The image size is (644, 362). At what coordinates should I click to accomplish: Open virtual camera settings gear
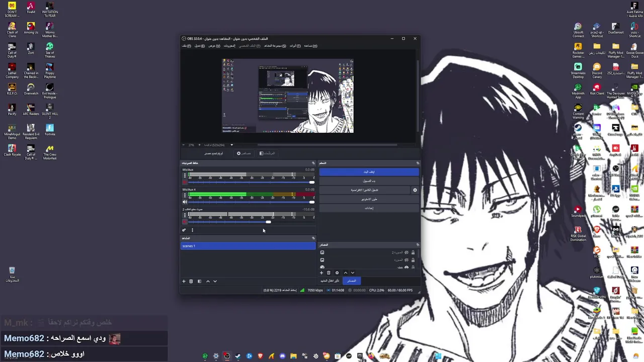tap(415, 190)
